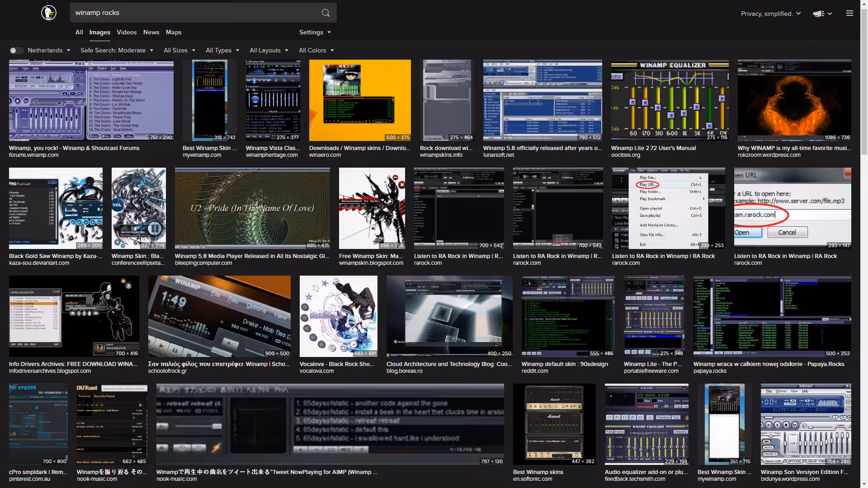Open the Winamp Equalizer image
The width and height of the screenshot is (868, 488).
(670, 100)
